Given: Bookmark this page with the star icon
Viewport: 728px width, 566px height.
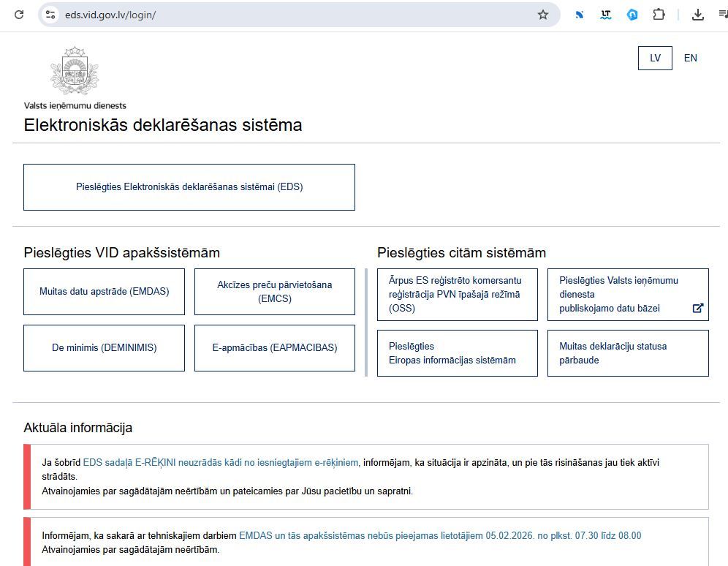Looking at the screenshot, I should coord(542,15).
